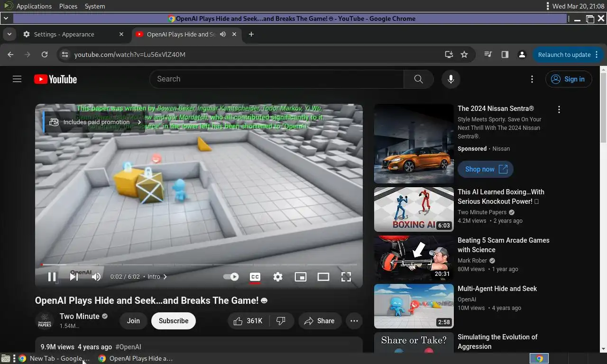
Task: Toggle closed captions CC button
Action: [255, 277]
